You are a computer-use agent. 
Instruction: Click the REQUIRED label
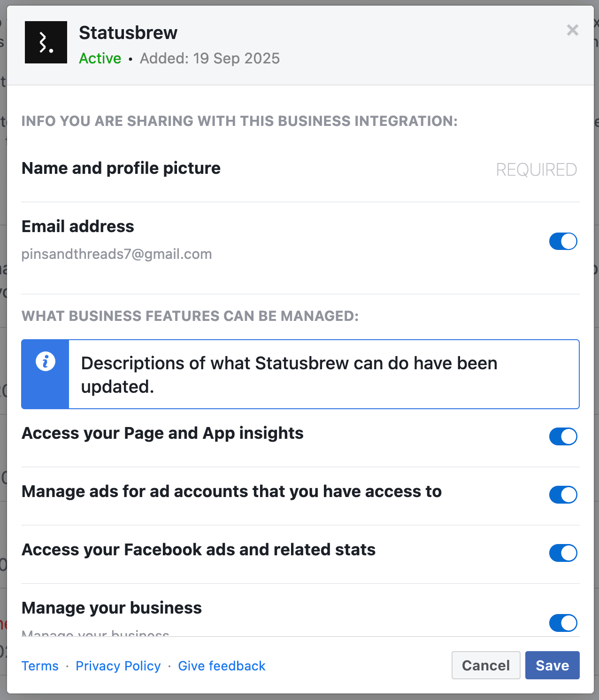[536, 170]
